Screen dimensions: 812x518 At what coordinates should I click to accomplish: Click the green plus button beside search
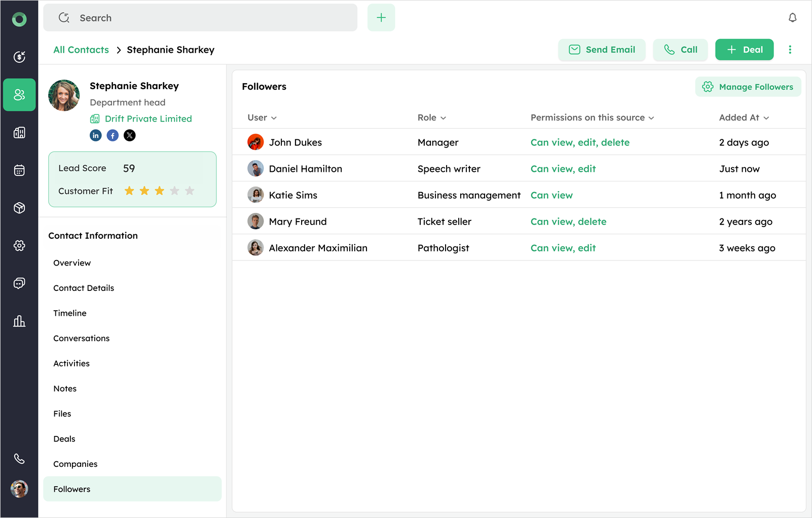tap(381, 18)
